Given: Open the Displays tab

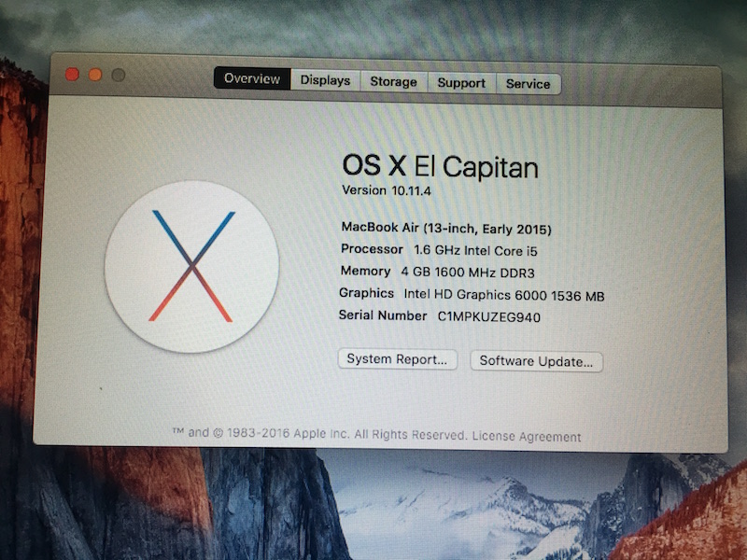Looking at the screenshot, I should point(325,80).
